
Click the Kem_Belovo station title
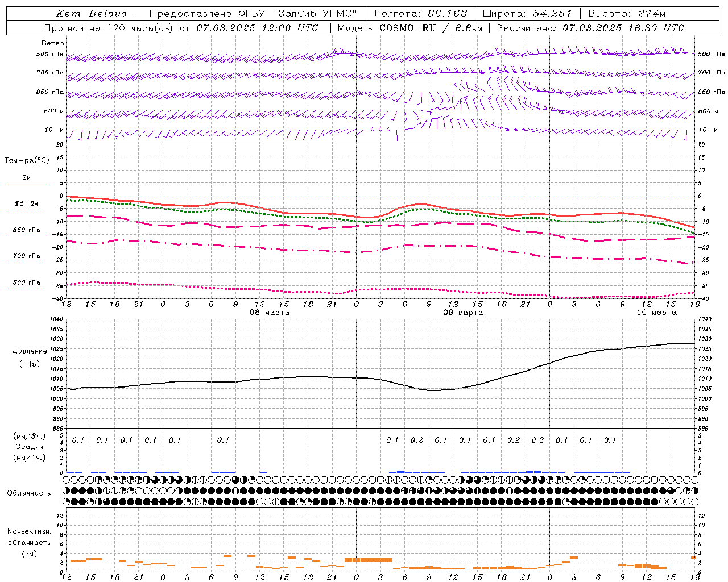click(91, 14)
